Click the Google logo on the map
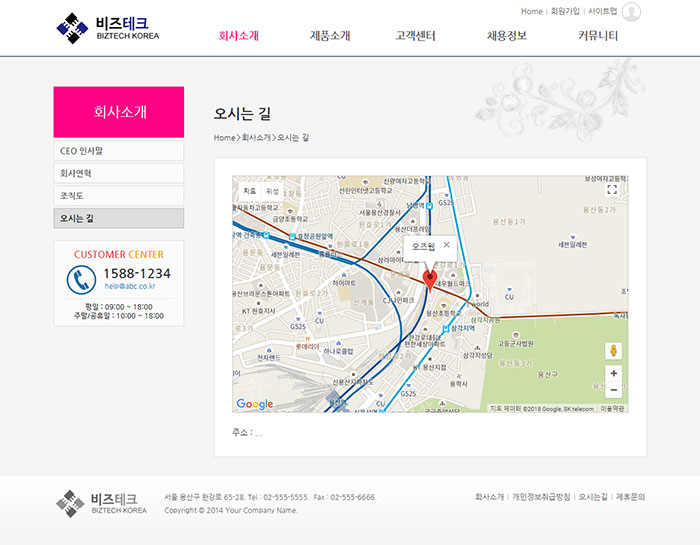 point(255,404)
